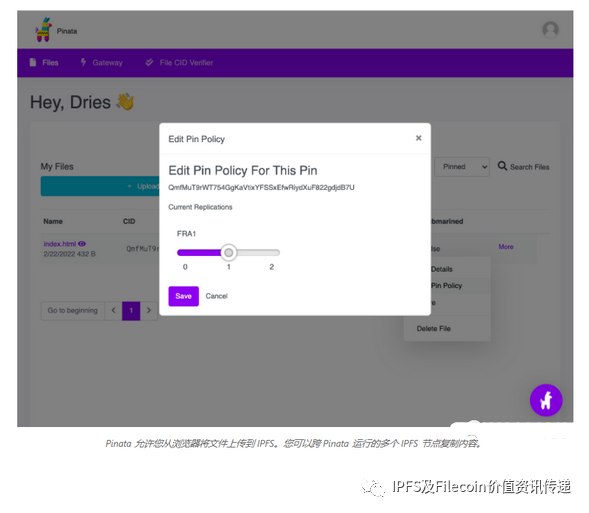Click the Pinata llama logo
The height and width of the screenshot is (513, 589).
click(x=44, y=30)
